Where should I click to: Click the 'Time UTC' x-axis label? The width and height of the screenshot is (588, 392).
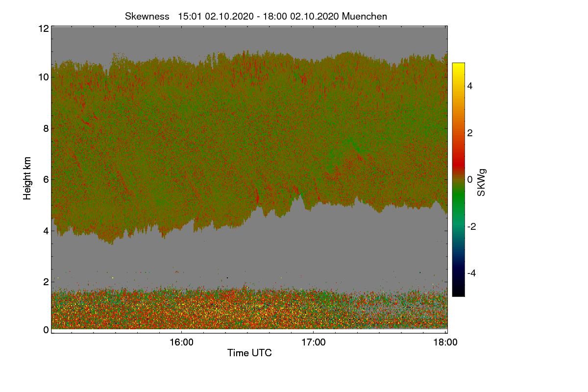249,353
